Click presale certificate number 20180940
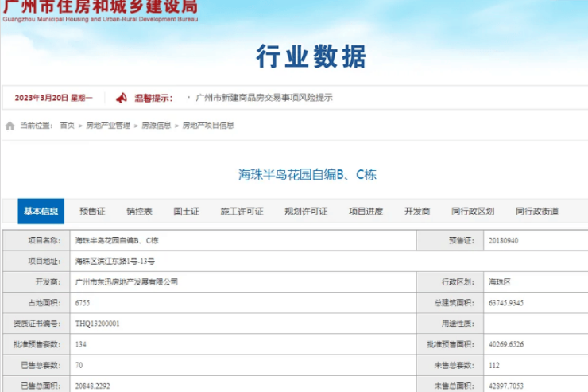This screenshot has height=392, width=588. (503, 240)
